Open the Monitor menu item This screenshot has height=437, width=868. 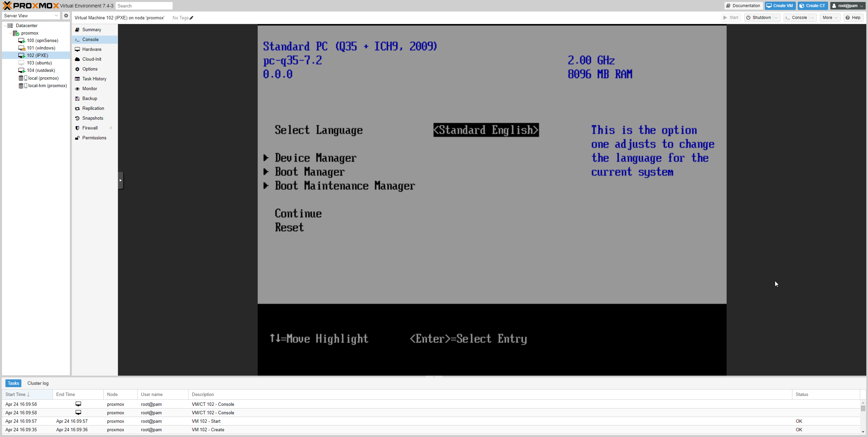point(90,88)
